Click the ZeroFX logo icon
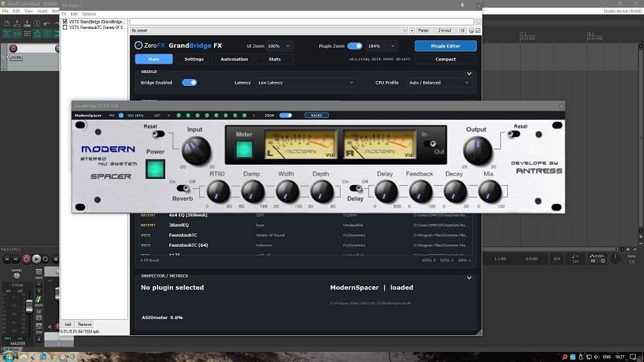The image size is (644, 362). click(x=138, y=45)
